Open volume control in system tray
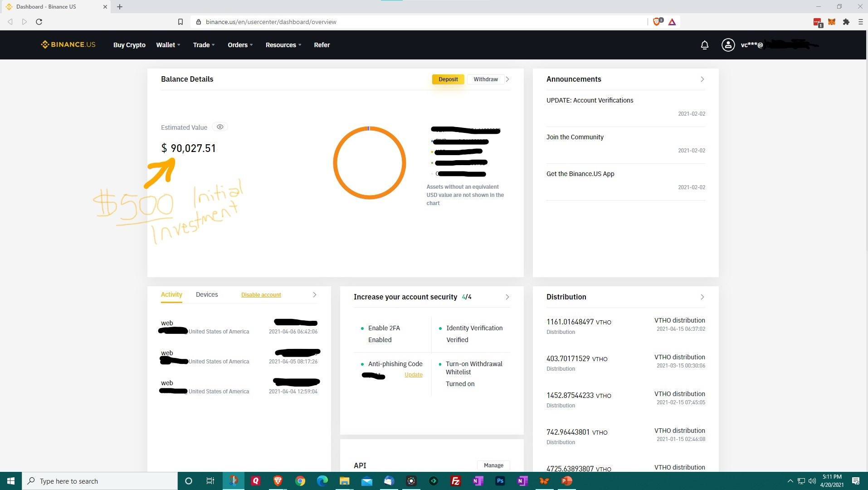 coord(812,481)
